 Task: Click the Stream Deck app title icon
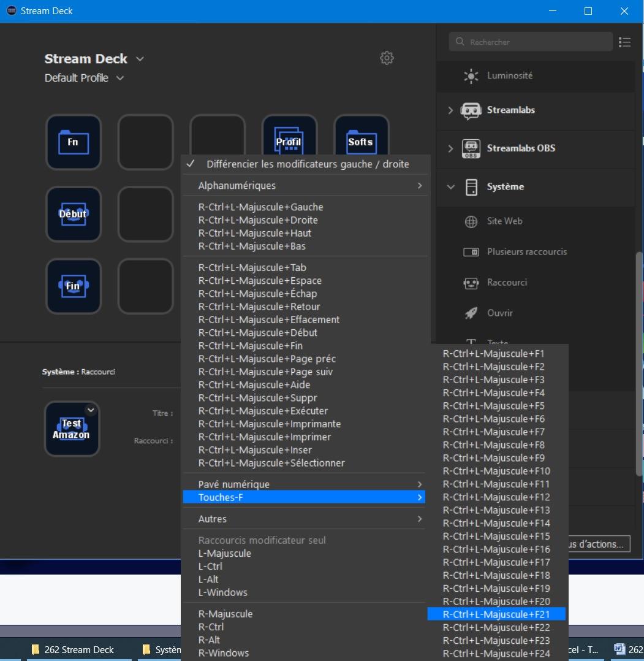(12, 10)
